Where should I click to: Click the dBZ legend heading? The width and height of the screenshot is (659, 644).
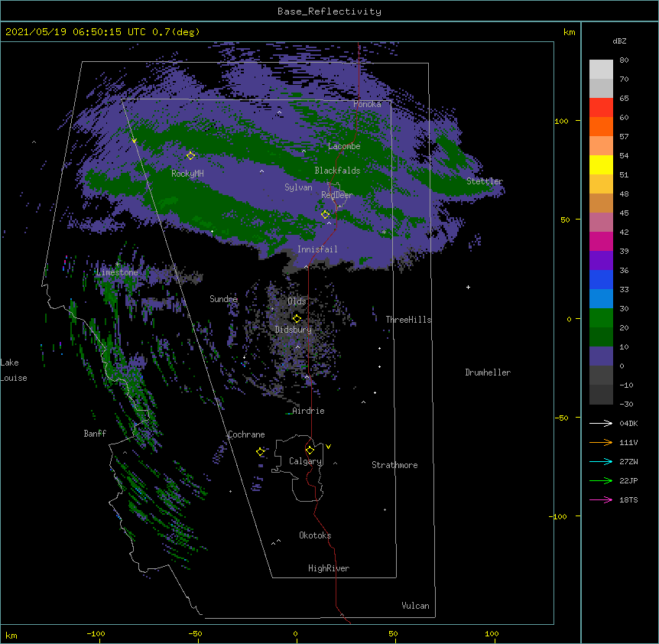(x=619, y=41)
